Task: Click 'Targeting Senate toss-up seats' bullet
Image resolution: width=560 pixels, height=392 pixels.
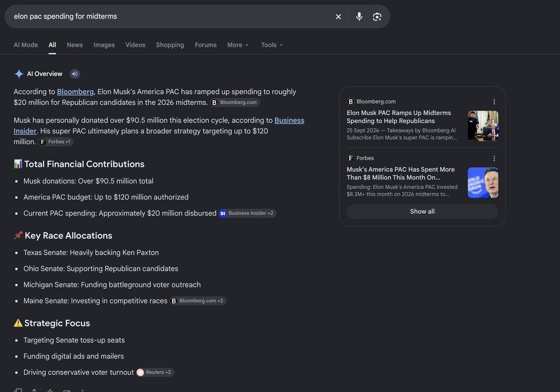Action: click(74, 340)
